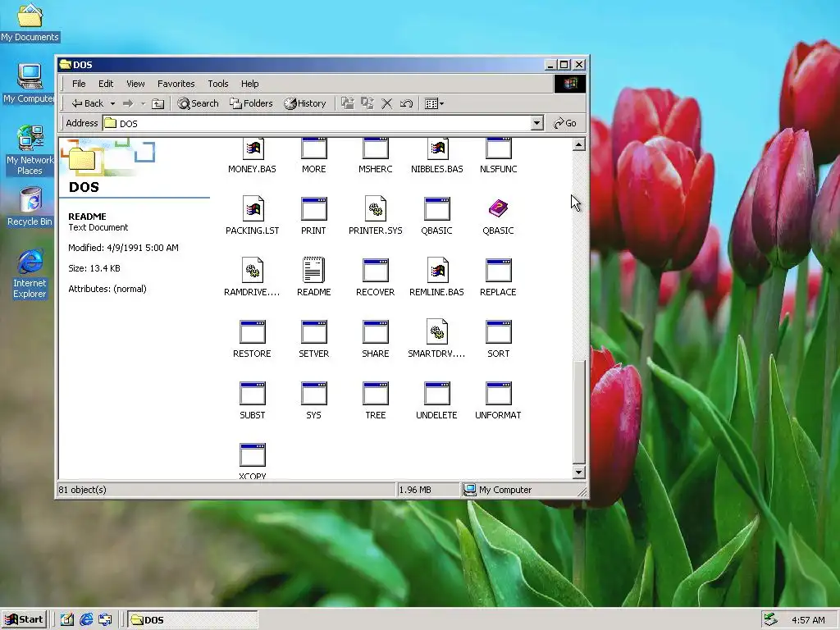Launch Outlook Express from quick launch
Screen dimensions: 840x630
(106, 620)
